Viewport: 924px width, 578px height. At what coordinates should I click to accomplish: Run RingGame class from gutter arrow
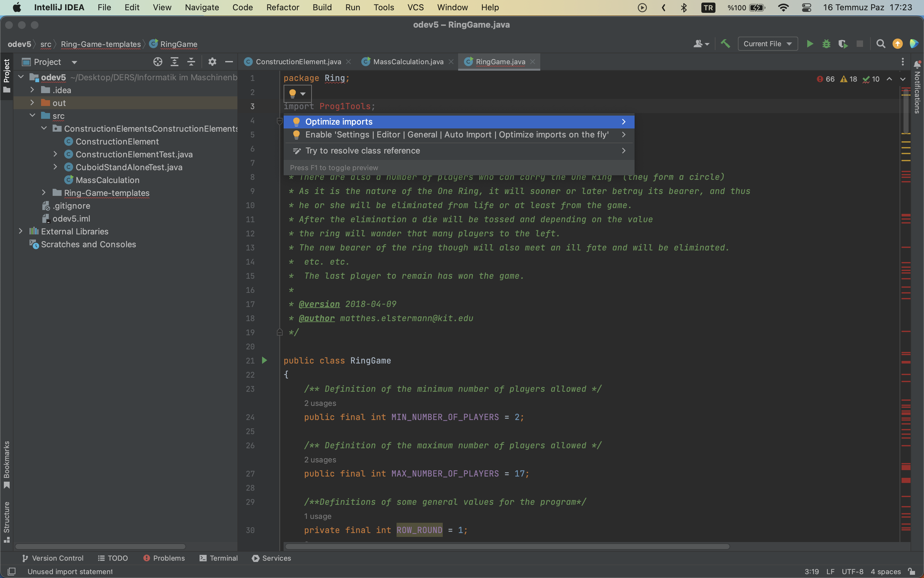point(264,360)
